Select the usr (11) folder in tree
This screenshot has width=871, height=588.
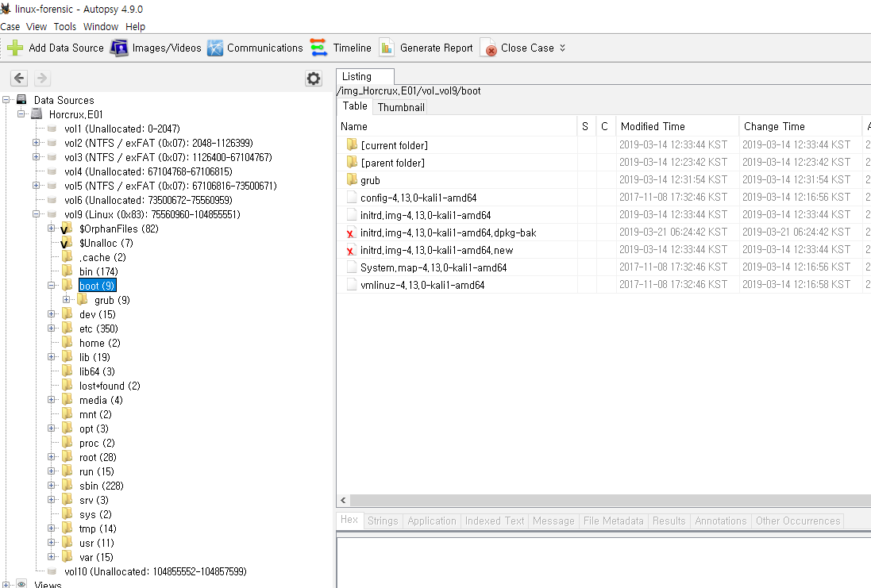[97, 543]
